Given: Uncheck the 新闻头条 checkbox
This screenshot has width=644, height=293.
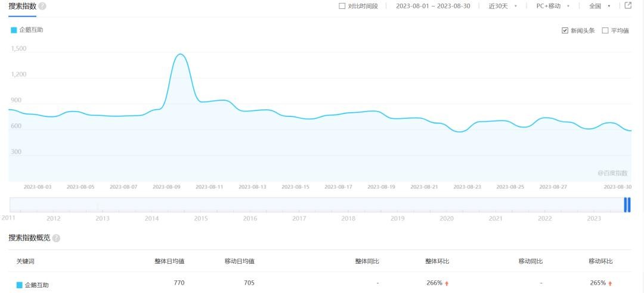Looking at the screenshot, I should point(565,30).
